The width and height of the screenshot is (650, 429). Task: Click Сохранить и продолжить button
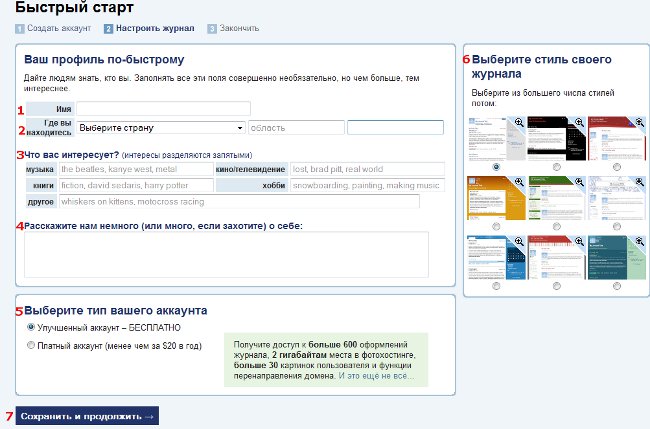(x=87, y=416)
